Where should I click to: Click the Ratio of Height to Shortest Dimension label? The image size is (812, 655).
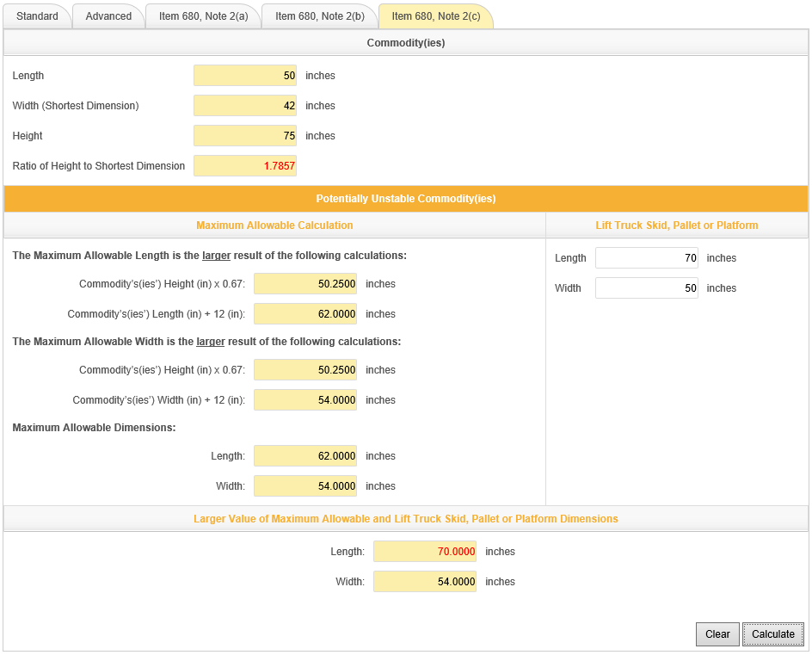pyautogui.click(x=98, y=166)
